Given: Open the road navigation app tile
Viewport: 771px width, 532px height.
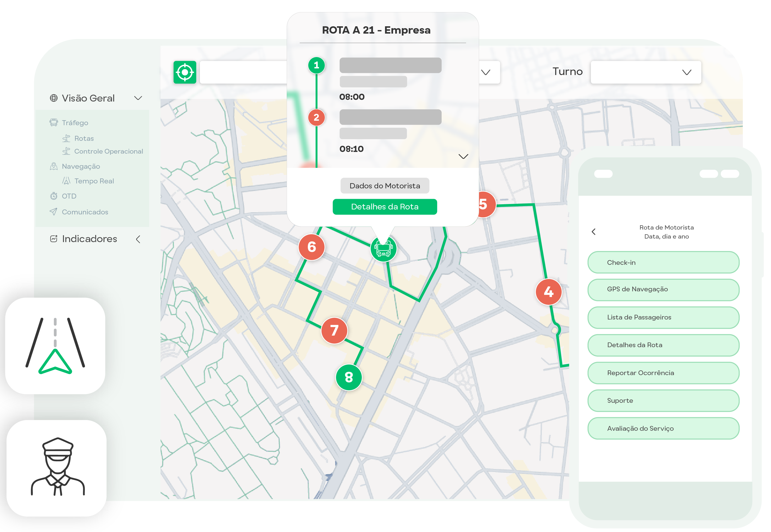Looking at the screenshot, I should tap(55, 346).
